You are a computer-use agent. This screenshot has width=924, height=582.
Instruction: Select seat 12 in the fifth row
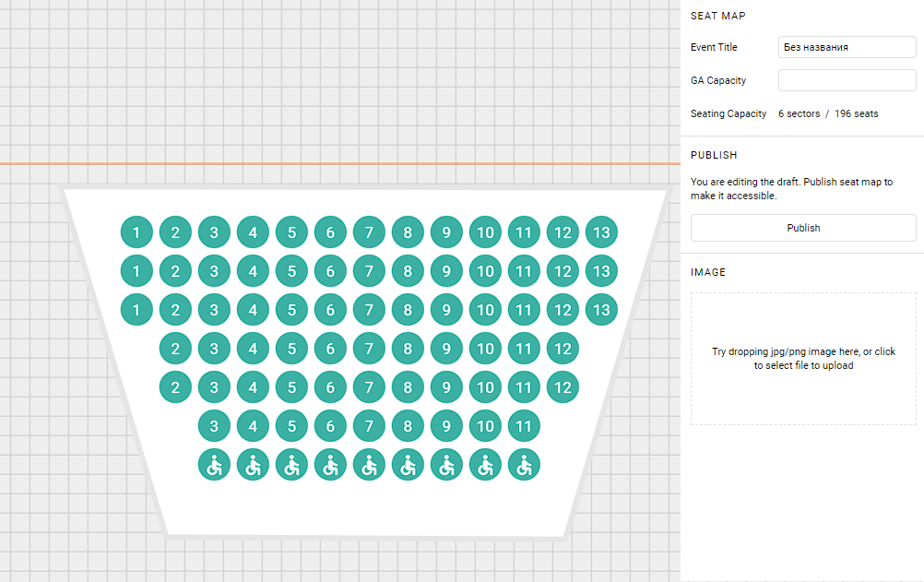coord(563,387)
